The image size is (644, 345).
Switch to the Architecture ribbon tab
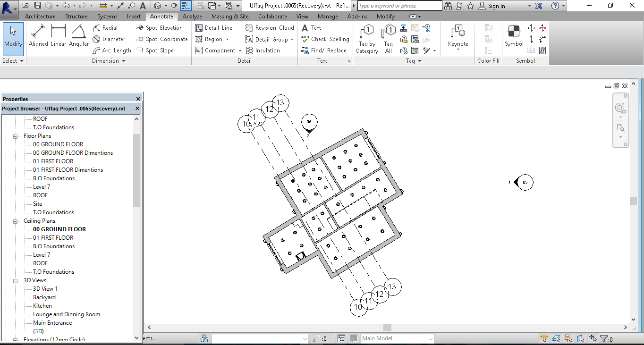tap(40, 16)
